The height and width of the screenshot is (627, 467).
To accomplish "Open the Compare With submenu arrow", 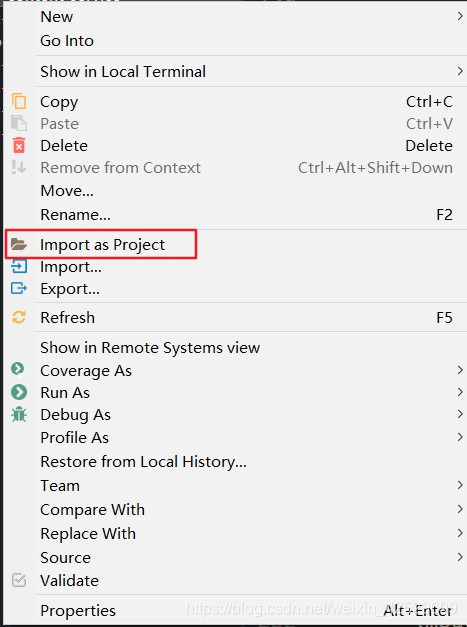I will pos(460,509).
